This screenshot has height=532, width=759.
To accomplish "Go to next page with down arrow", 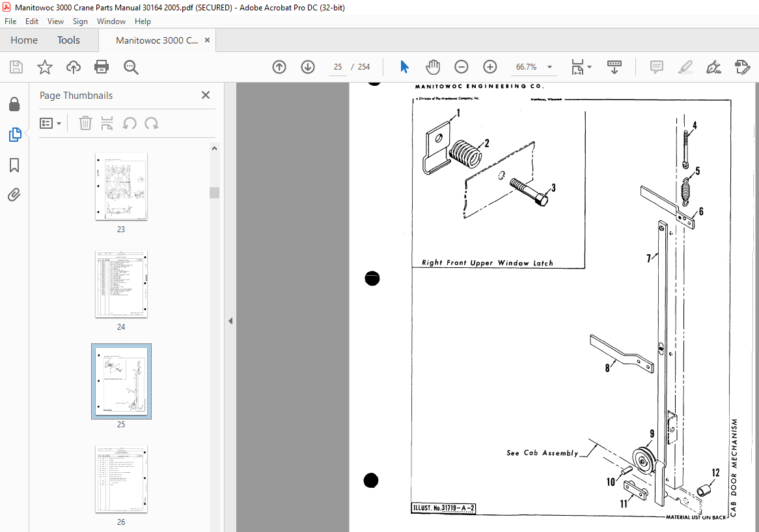I will (308, 67).
